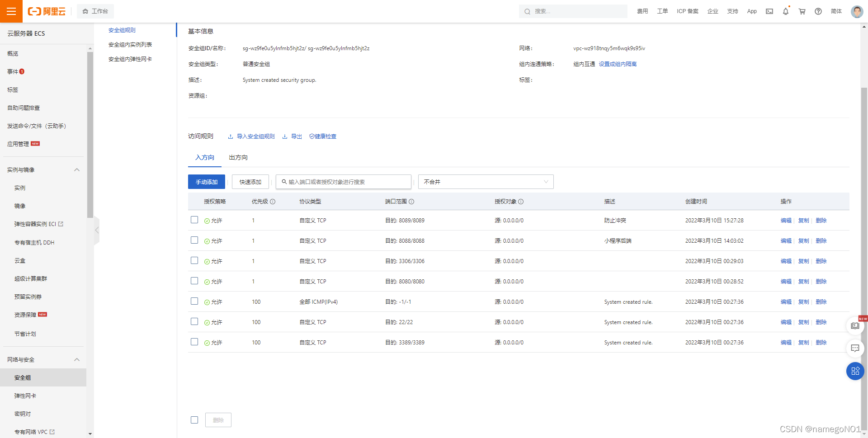The height and width of the screenshot is (438, 868).
Task: Click the Alibaba Cloud logo
Action: 47,11
